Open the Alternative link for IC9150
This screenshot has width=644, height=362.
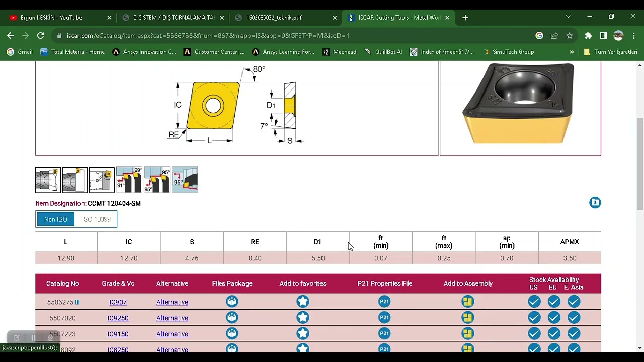(x=172, y=334)
